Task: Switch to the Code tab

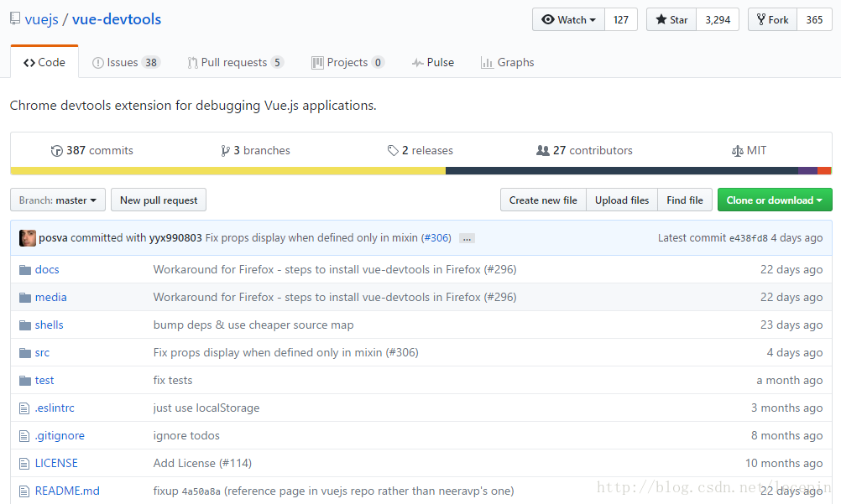Action: pyautogui.click(x=44, y=62)
